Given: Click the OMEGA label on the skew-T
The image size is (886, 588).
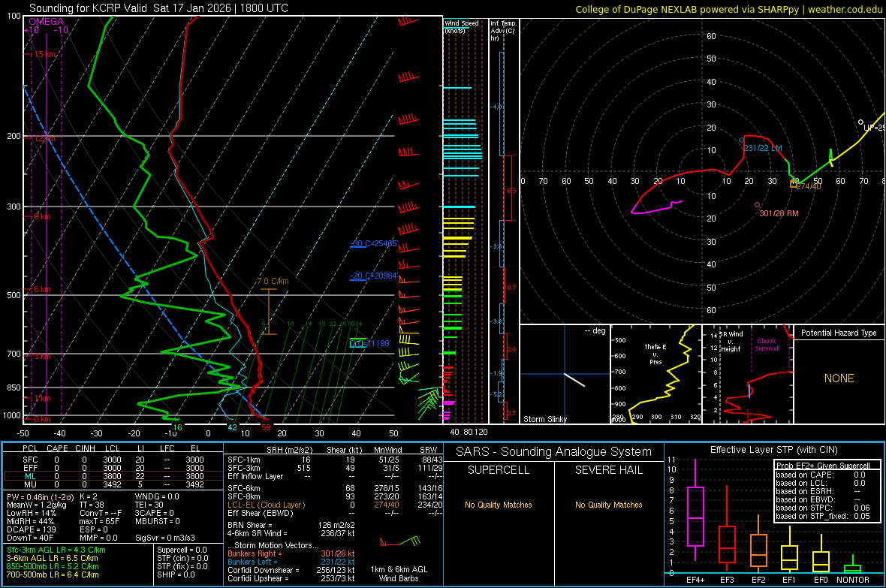Looking at the screenshot, I should tap(47, 22).
